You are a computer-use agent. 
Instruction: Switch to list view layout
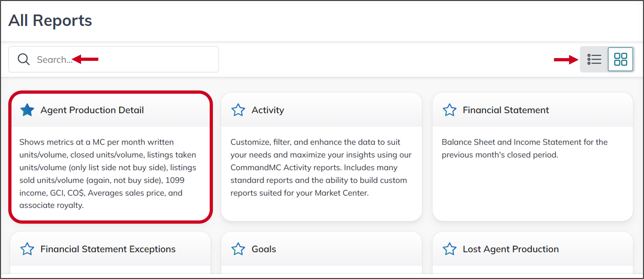[594, 59]
